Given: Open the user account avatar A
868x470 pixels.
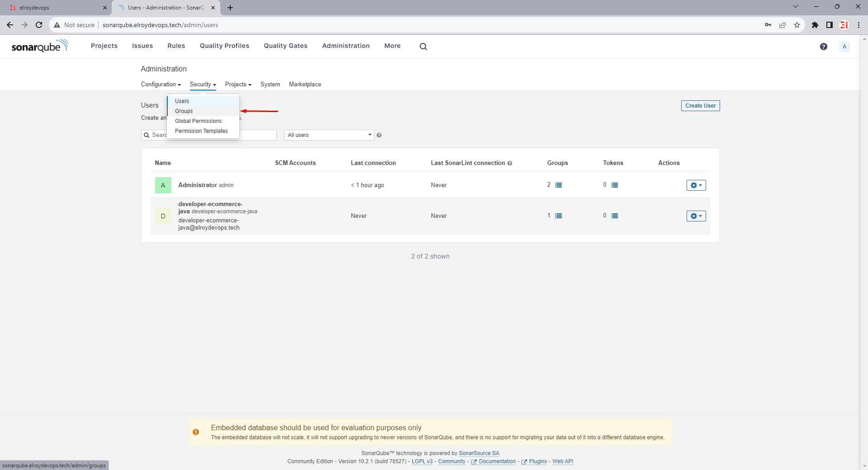Looking at the screenshot, I should pos(844,47).
